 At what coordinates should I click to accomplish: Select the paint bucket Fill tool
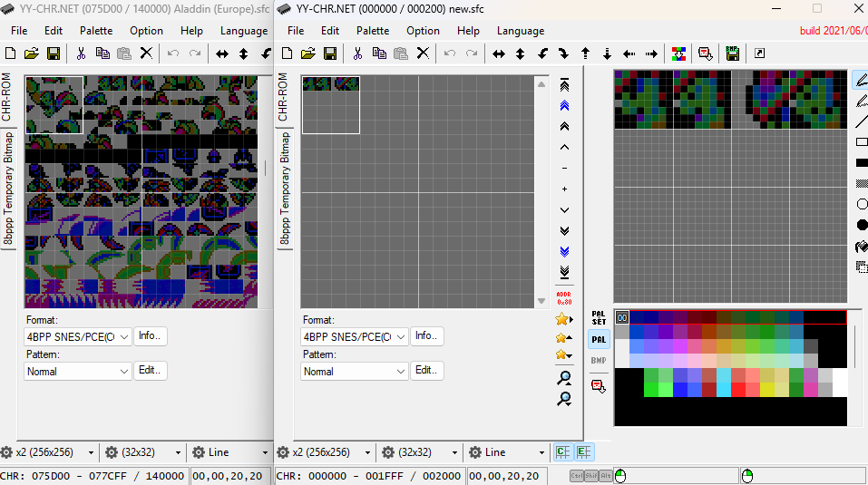click(862, 246)
